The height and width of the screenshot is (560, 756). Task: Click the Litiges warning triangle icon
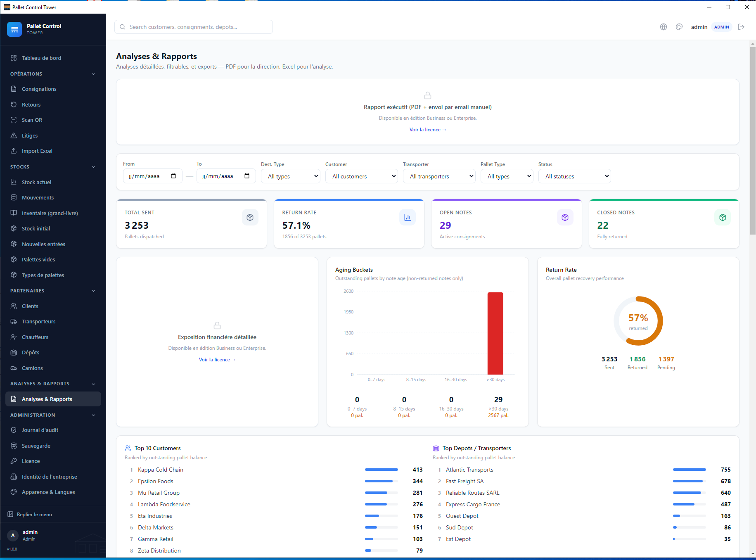(x=14, y=135)
